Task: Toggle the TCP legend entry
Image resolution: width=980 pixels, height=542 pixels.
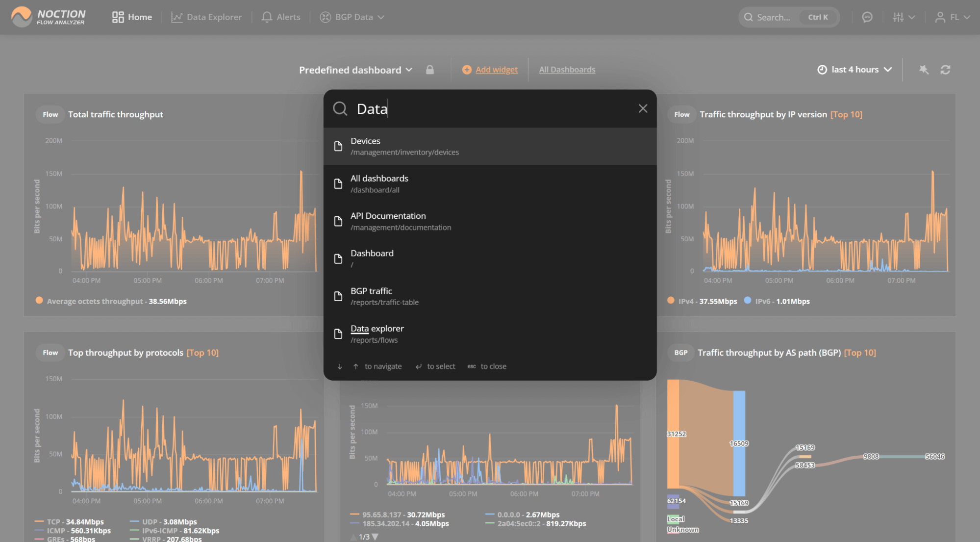Action: [69, 522]
